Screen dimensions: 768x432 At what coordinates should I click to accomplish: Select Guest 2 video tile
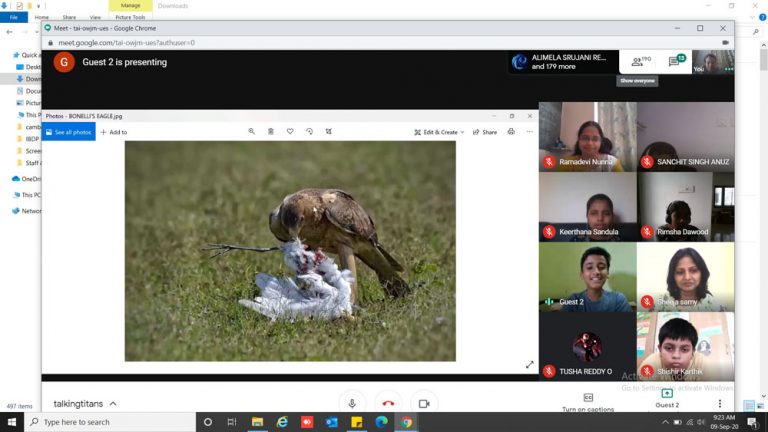(588, 277)
